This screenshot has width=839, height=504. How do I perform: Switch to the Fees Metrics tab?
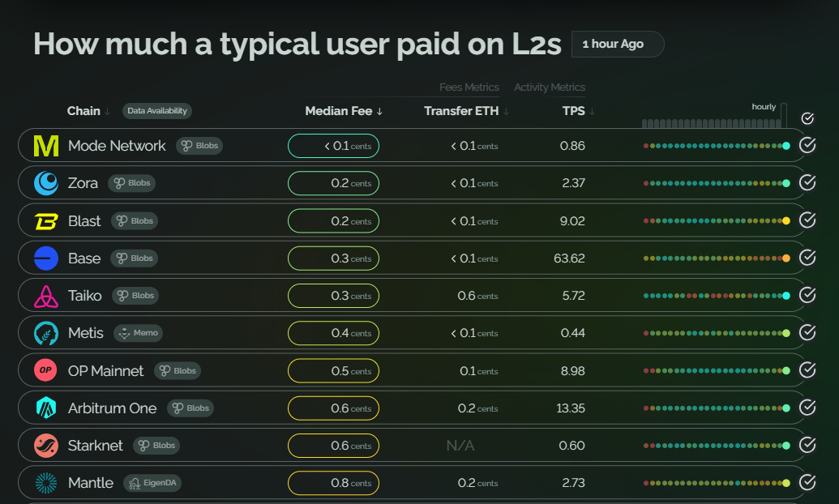pos(469,88)
